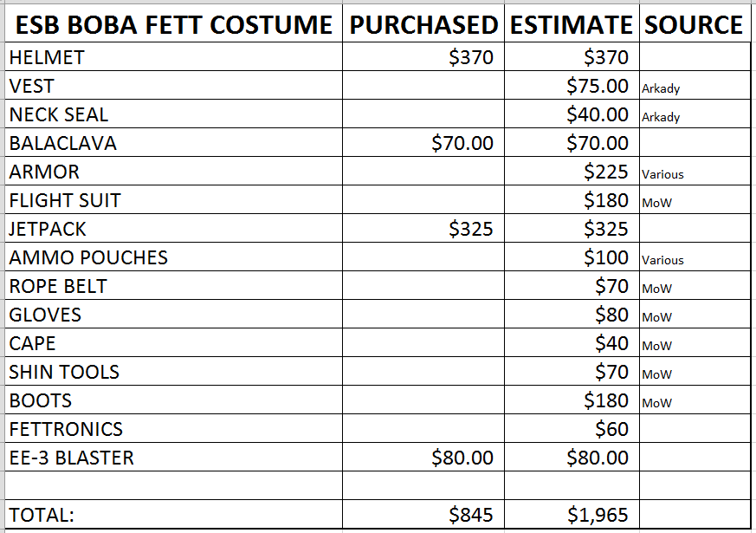Image resolution: width=756 pixels, height=533 pixels.
Task: Select the HELMET row label cell
Action: (x=173, y=57)
